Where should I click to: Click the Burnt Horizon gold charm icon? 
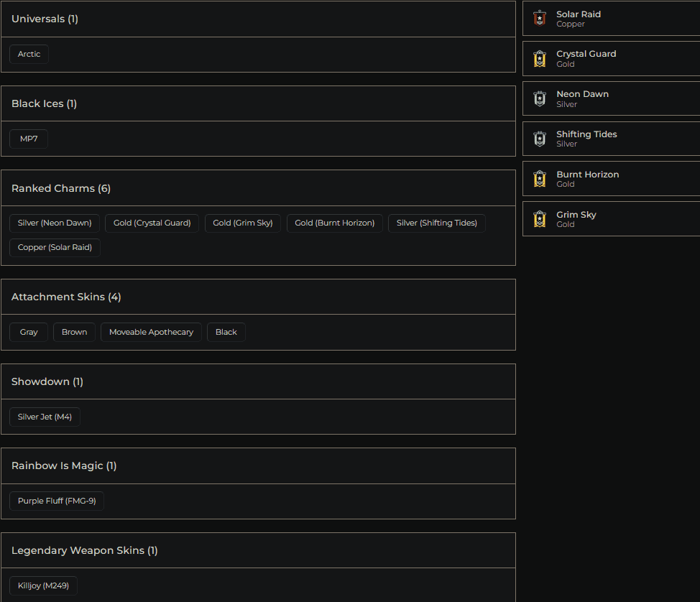click(540, 179)
